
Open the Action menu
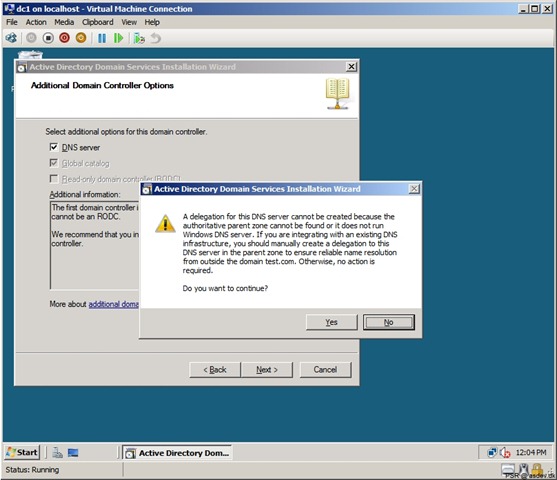pos(36,22)
